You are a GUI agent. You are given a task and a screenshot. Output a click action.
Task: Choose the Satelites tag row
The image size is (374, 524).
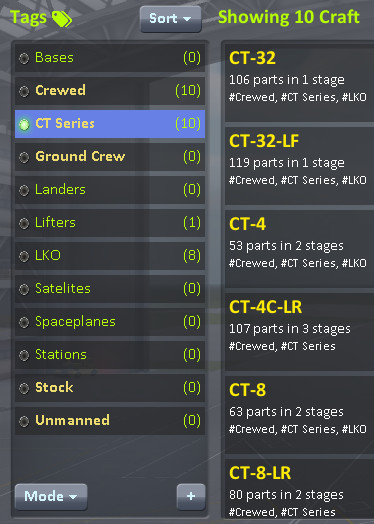point(110,289)
